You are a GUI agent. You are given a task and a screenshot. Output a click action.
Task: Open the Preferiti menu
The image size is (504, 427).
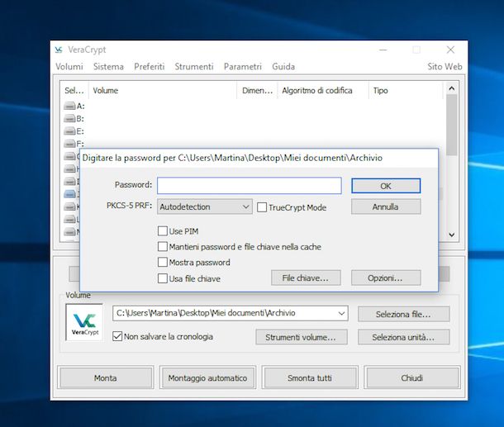[x=150, y=67]
